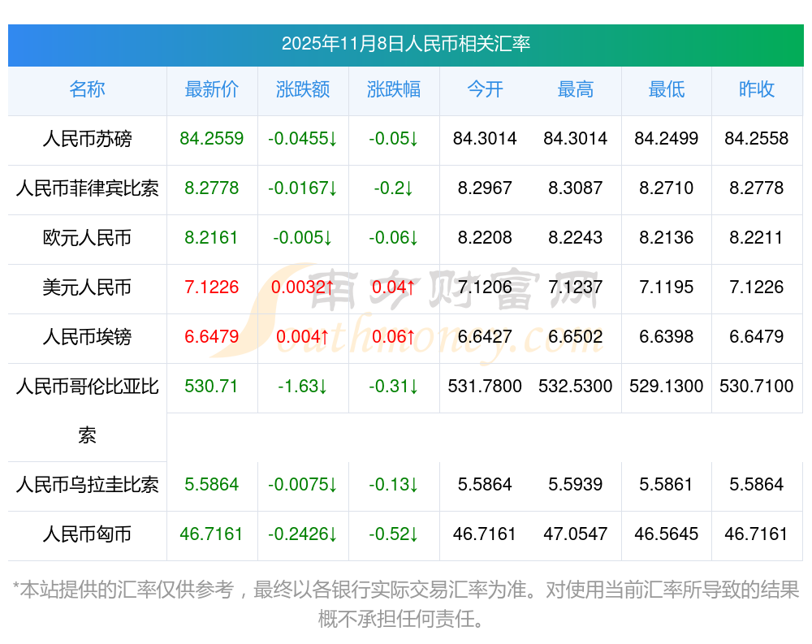
Task: Click change percent -0.13↓
Action: 394,485
